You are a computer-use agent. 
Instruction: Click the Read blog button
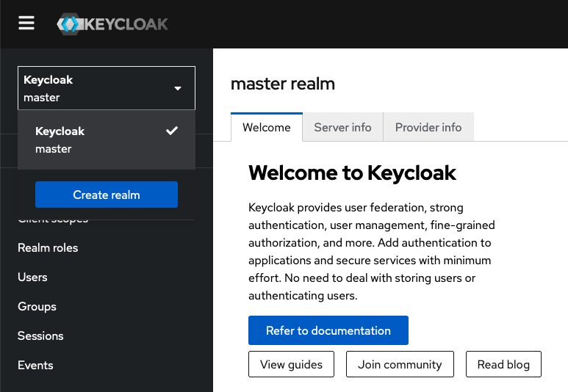[503, 364]
